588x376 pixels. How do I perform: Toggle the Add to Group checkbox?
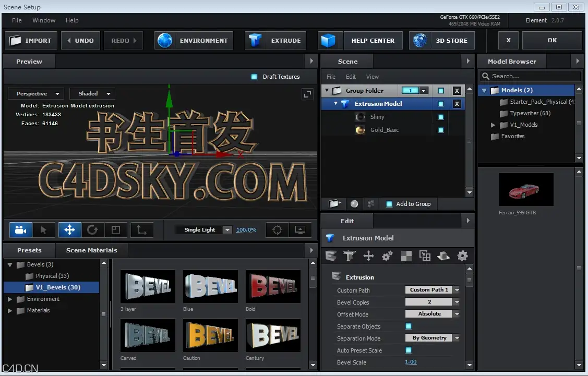point(389,204)
